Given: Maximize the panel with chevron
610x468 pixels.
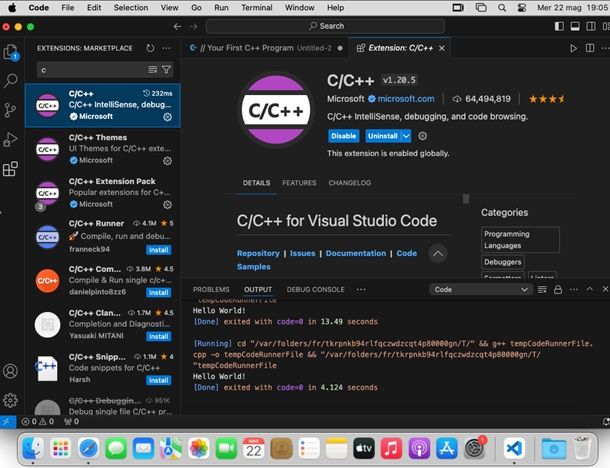Looking at the screenshot, I should 590,289.
